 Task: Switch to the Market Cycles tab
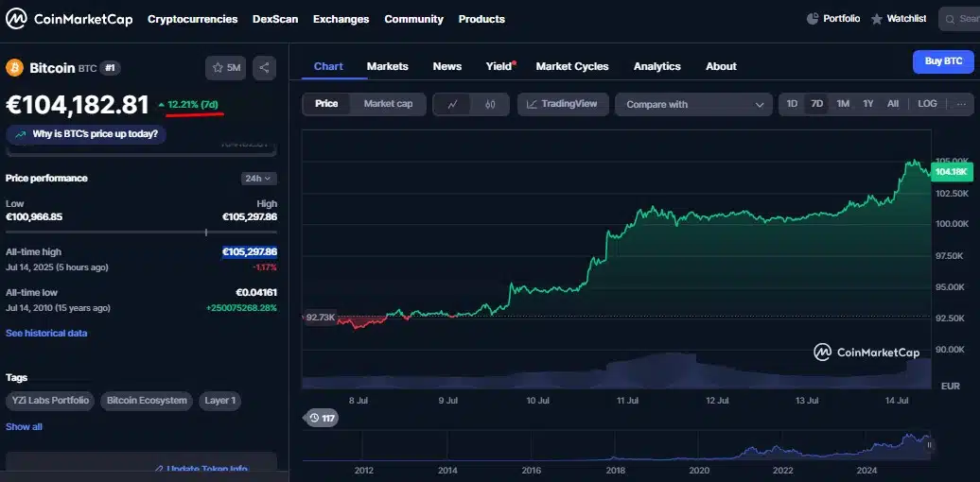coord(572,66)
